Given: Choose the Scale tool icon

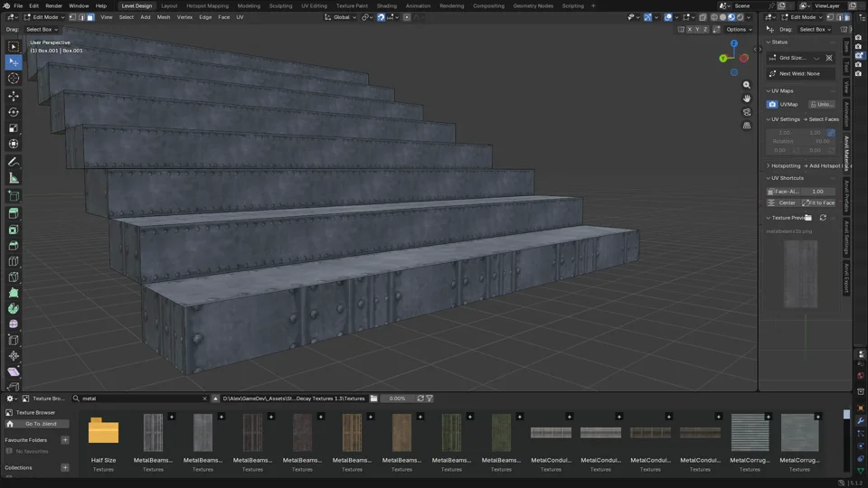Looking at the screenshot, I should [14, 127].
